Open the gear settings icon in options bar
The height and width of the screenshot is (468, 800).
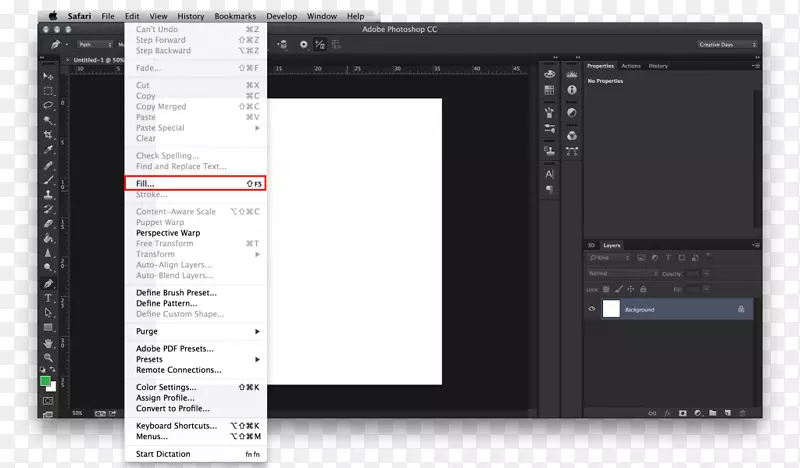coord(303,44)
